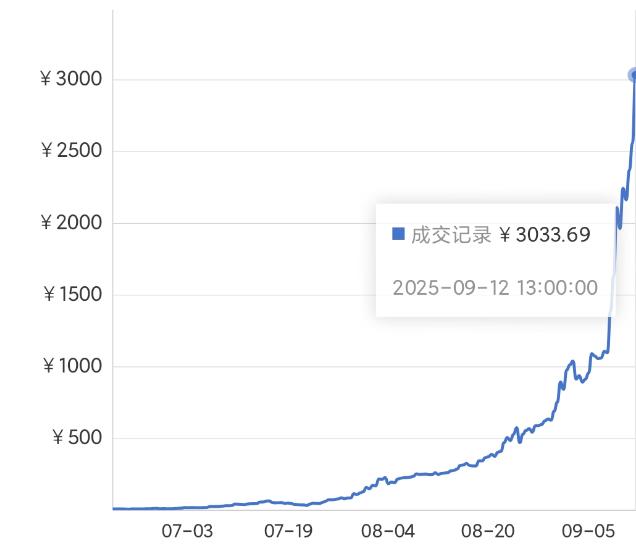Click the ¥2000 y-axis label
Viewport: 636px width, 554px height.
pyautogui.click(x=70, y=222)
